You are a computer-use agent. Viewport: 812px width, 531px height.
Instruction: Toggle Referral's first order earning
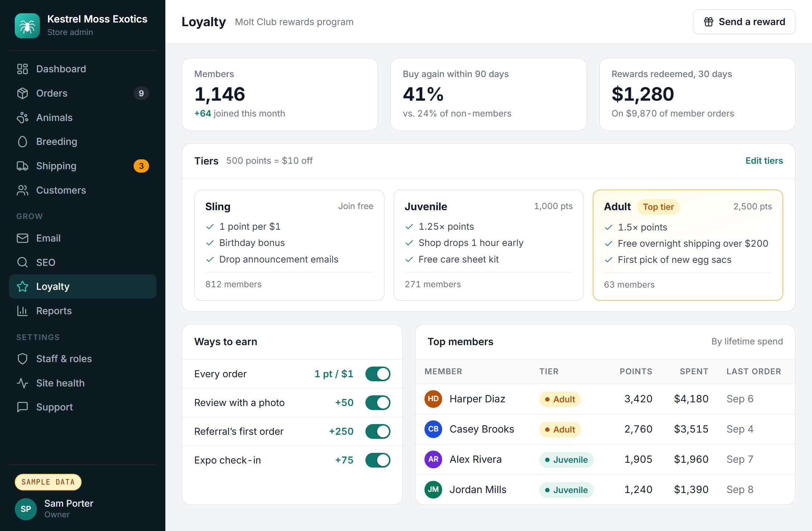coord(378,431)
